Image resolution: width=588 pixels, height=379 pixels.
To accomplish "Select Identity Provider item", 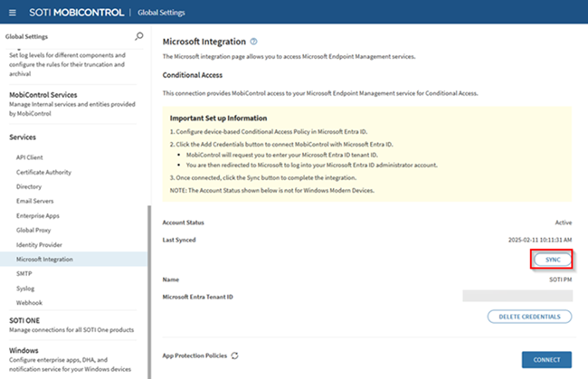I will pyautogui.click(x=39, y=245).
